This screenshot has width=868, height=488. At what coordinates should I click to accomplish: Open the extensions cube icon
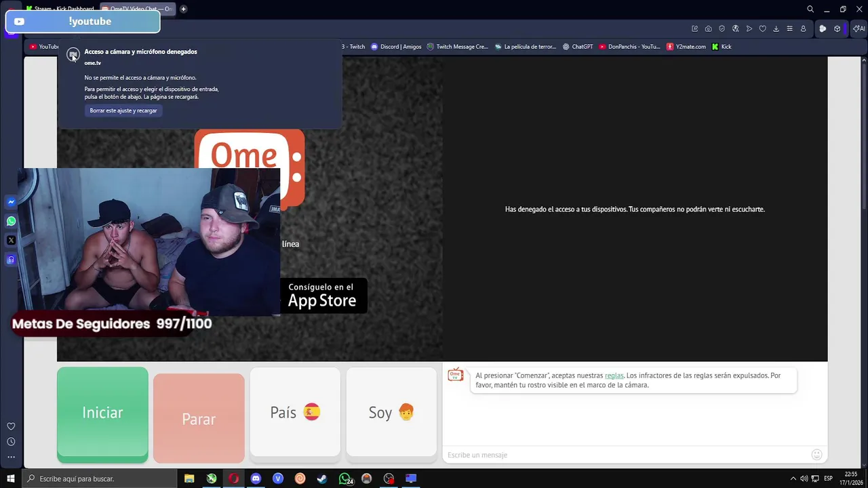[837, 28]
